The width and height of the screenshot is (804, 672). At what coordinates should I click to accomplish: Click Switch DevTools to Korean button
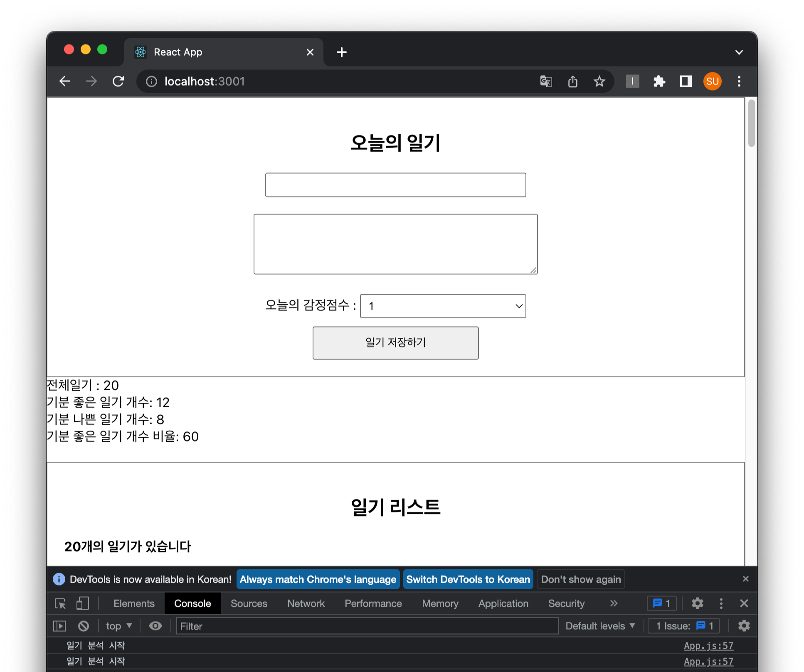tap(468, 579)
